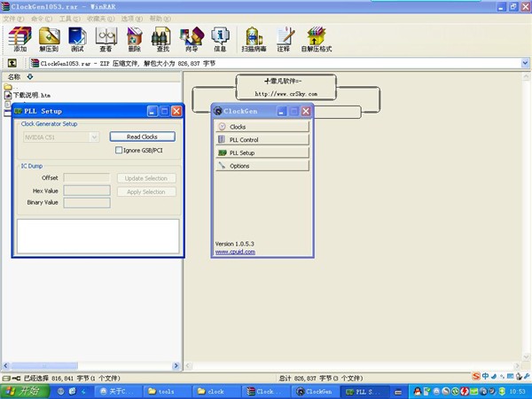Image resolution: width=532 pixels, height=399 pixels.
Task: Open the 命令 (Commands) menu
Action: coord(42,19)
